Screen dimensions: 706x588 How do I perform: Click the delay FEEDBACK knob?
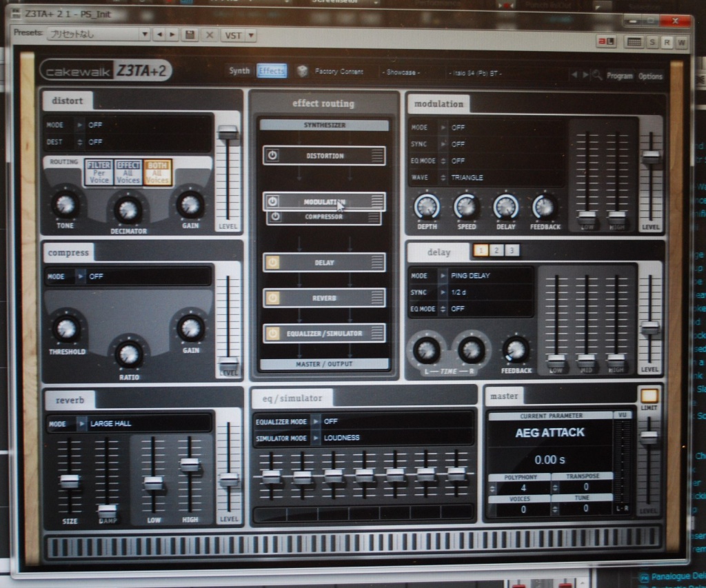[516, 349]
